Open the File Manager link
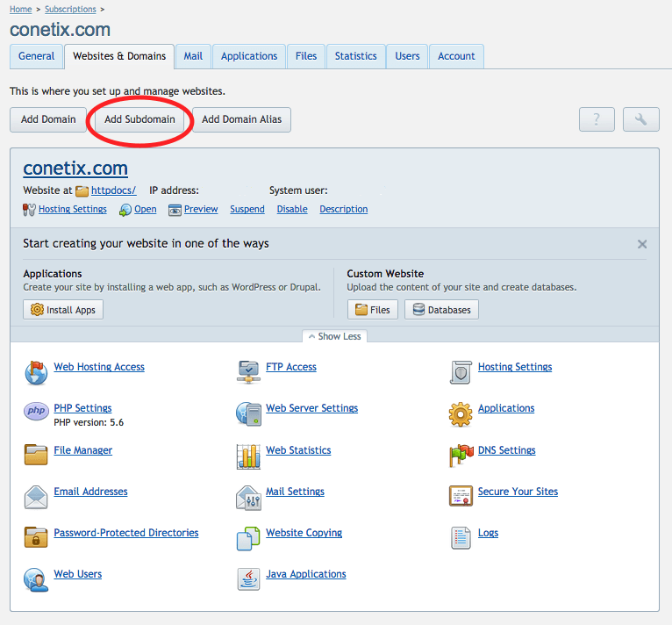This screenshot has height=625, width=672. pos(83,450)
